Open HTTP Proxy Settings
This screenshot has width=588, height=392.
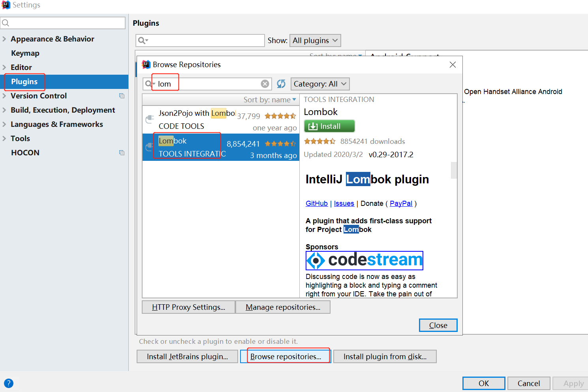188,307
